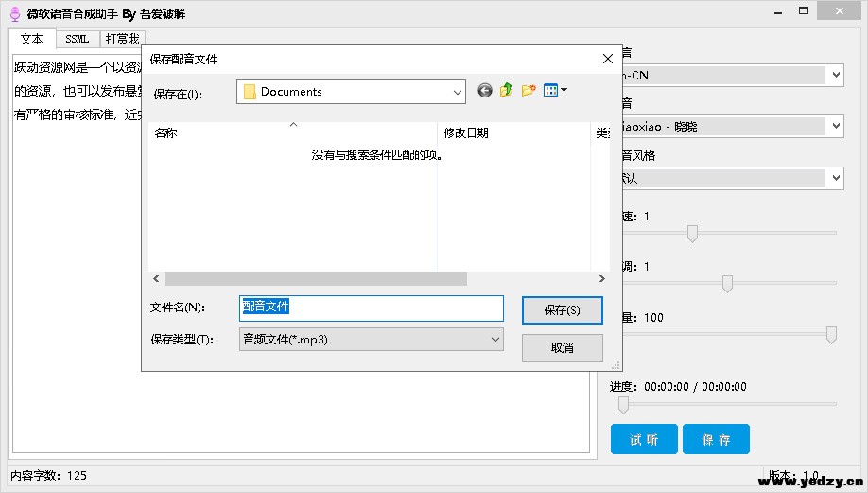Click the 保存(S) button
Image resolution: width=868 pixels, height=493 pixels.
562,310
